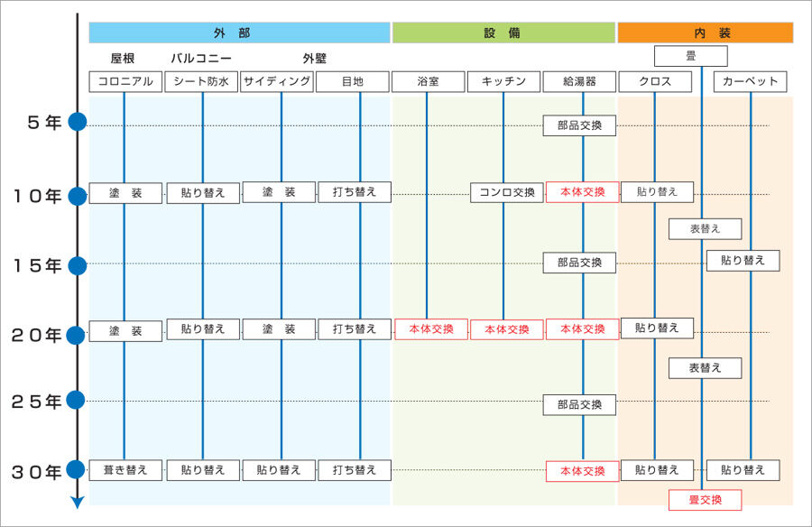Click the orange 内装 header bar

705,32
